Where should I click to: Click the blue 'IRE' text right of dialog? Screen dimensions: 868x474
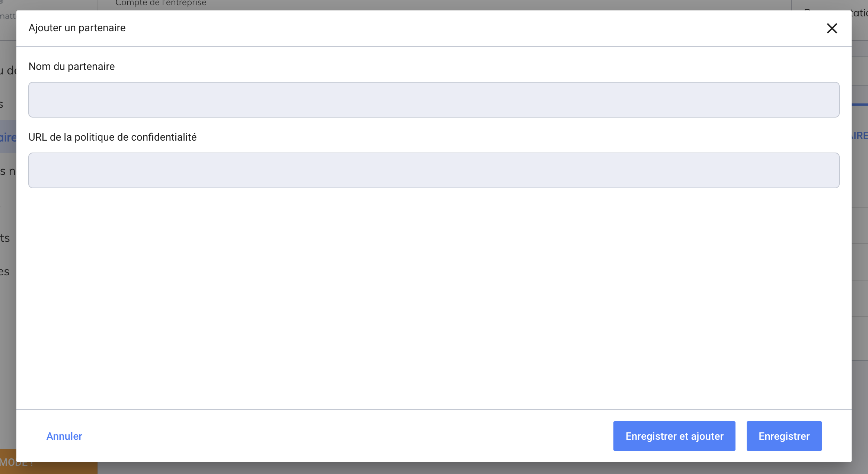coord(860,136)
